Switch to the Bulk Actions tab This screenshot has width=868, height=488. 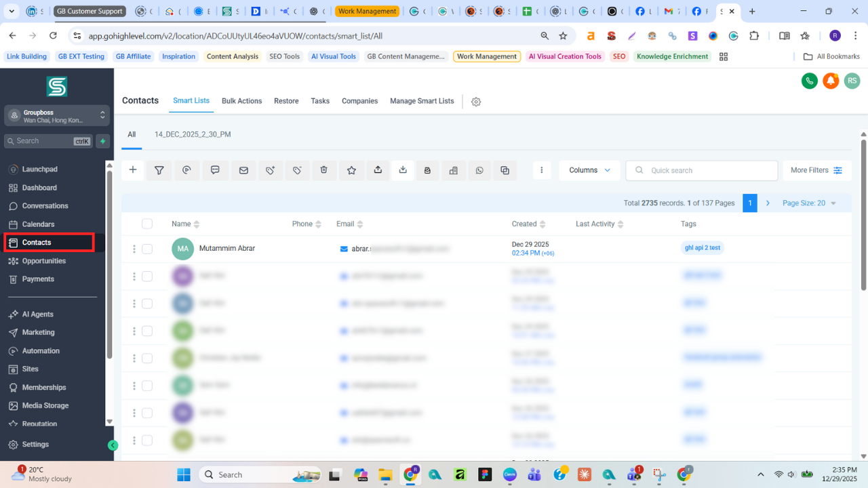(241, 101)
